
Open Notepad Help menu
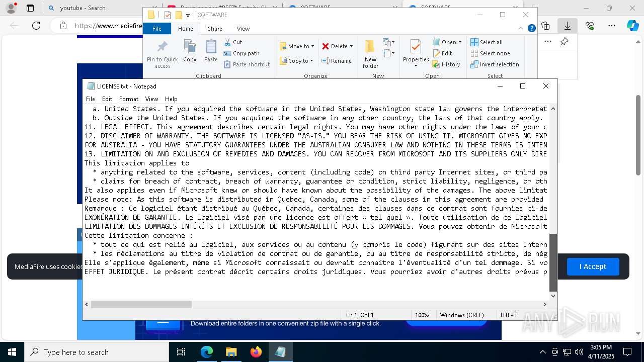(x=171, y=99)
